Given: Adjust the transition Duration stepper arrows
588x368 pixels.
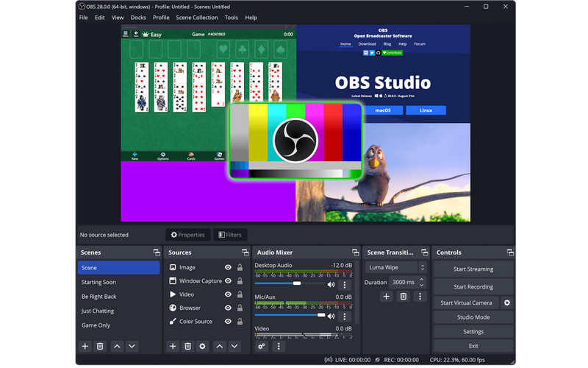Looking at the screenshot, I should point(422,282).
